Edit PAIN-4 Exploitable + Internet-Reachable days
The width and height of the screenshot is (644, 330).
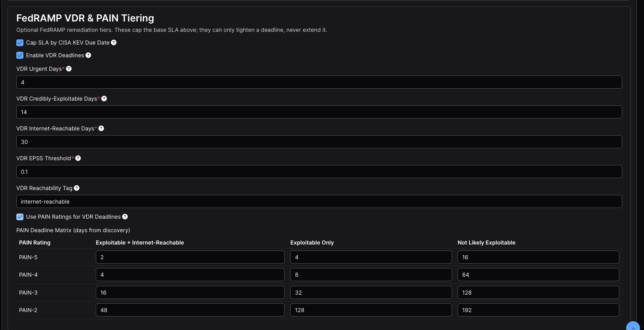coord(190,275)
